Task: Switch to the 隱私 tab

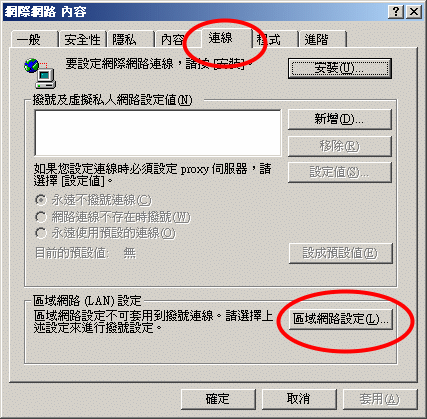Action: [x=130, y=40]
